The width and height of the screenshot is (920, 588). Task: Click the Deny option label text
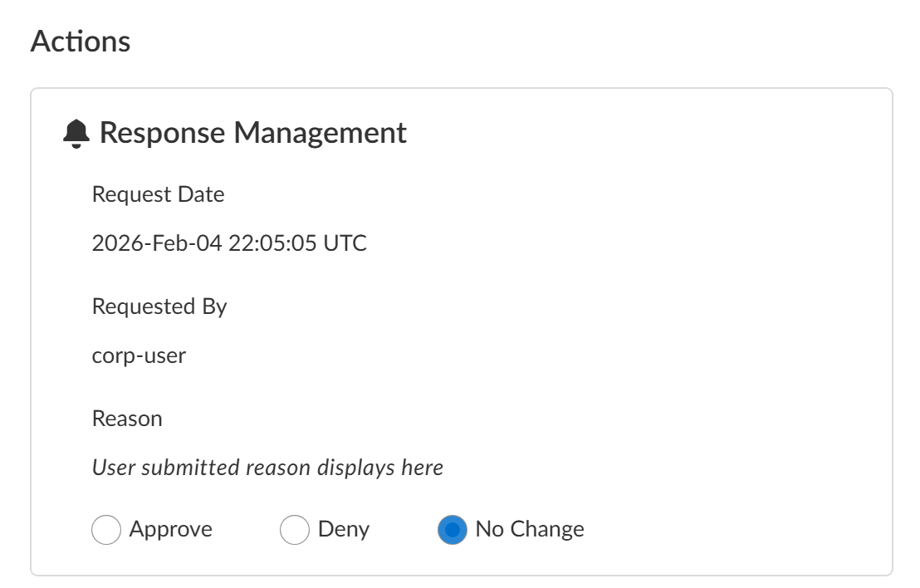click(x=343, y=529)
